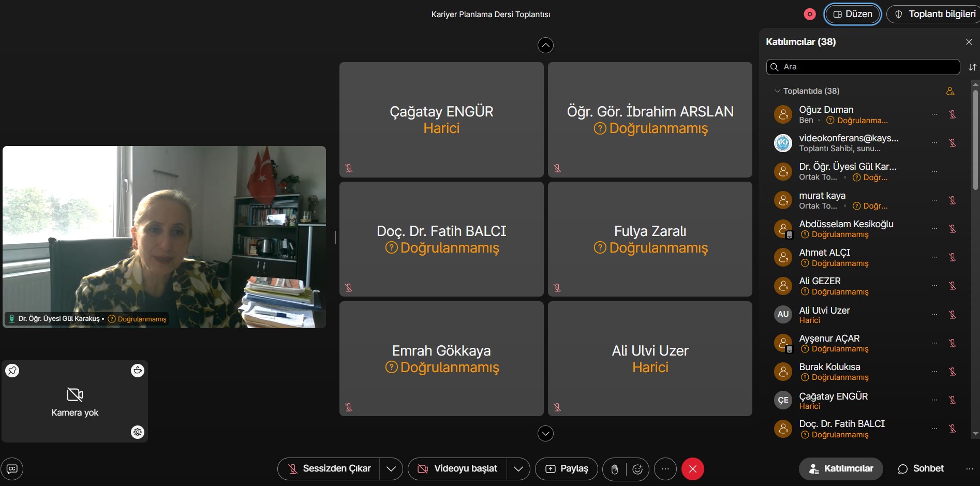Raise hand using the hand icon
Image resolution: width=980 pixels, height=486 pixels.
[x=614, y=469]
